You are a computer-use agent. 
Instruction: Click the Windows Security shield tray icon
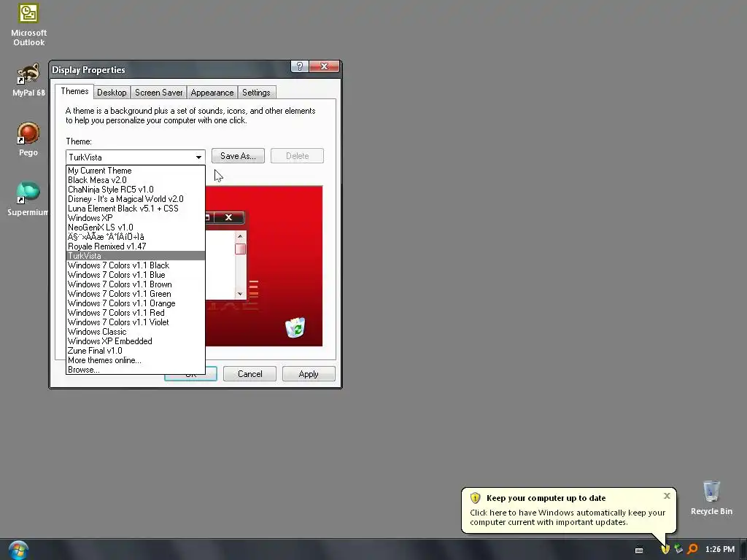pos(665,549)
